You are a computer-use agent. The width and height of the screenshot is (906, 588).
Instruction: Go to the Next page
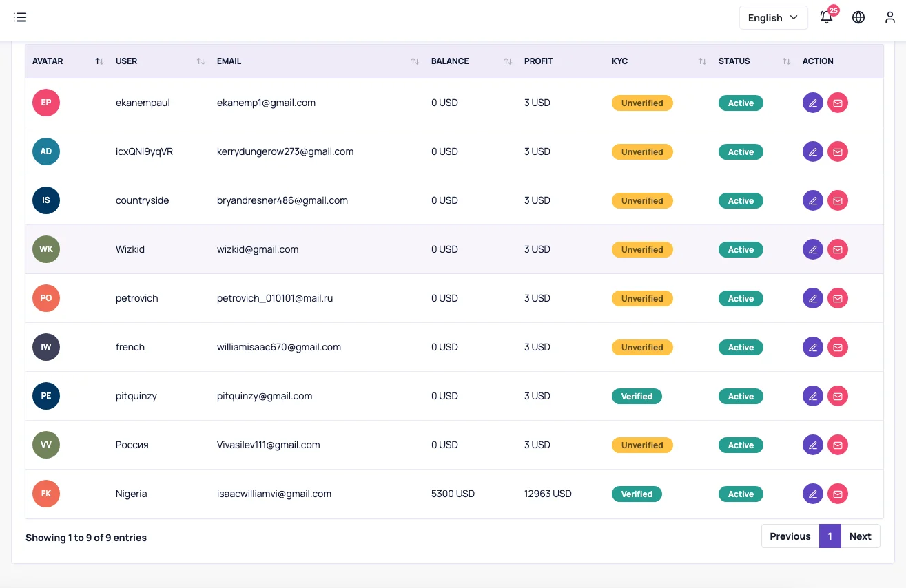[x=861, y=536]
